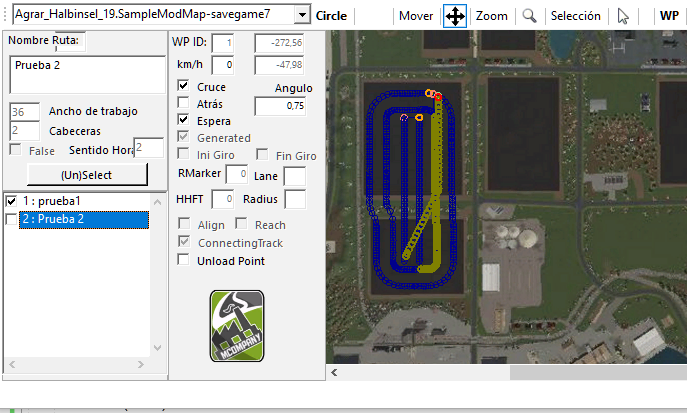Edit the Angulo 0,75 field

(280, 106)
